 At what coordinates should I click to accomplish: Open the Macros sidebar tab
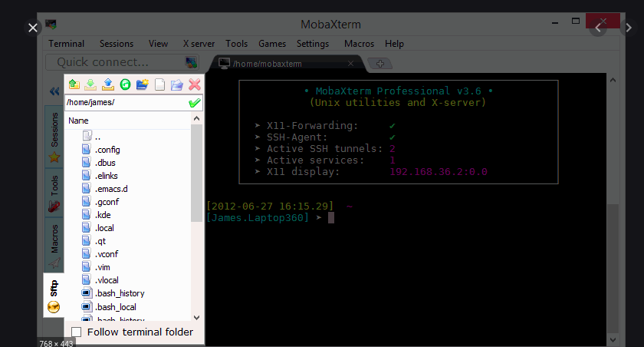pyautogui.click(x=54, y=246)
